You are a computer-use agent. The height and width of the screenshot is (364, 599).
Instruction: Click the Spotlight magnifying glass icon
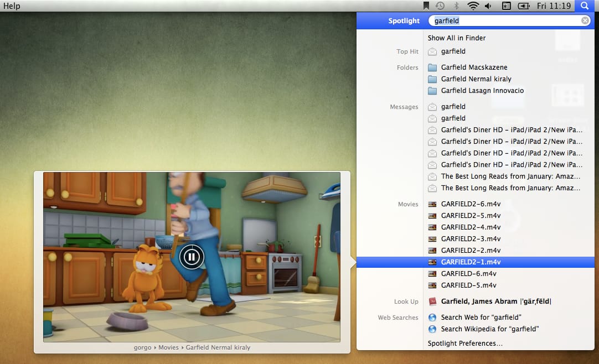pyautogui.click(x=585, y=6)
